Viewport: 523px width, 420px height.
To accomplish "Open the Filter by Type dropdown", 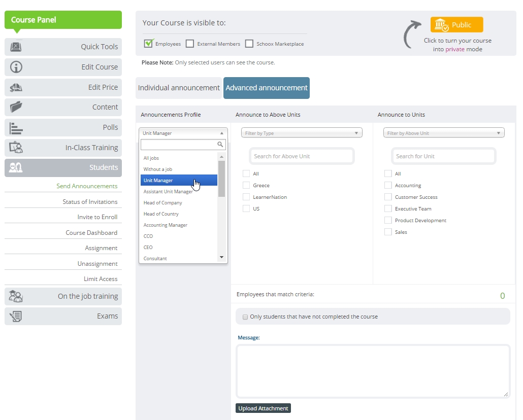I will click(x=302, y=133).
